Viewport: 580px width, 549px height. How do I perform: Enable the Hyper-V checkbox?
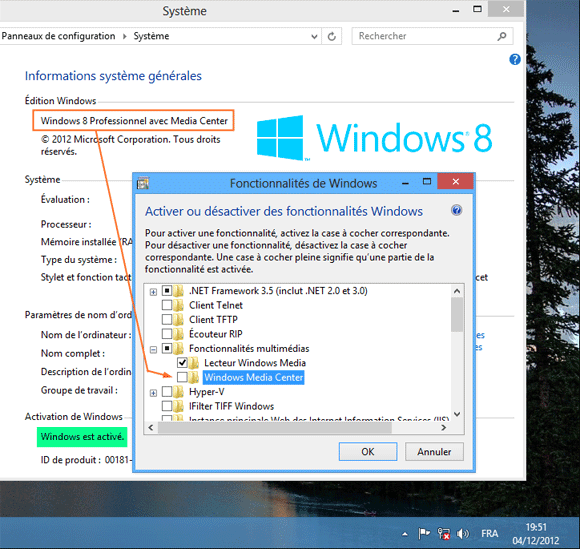167,391
